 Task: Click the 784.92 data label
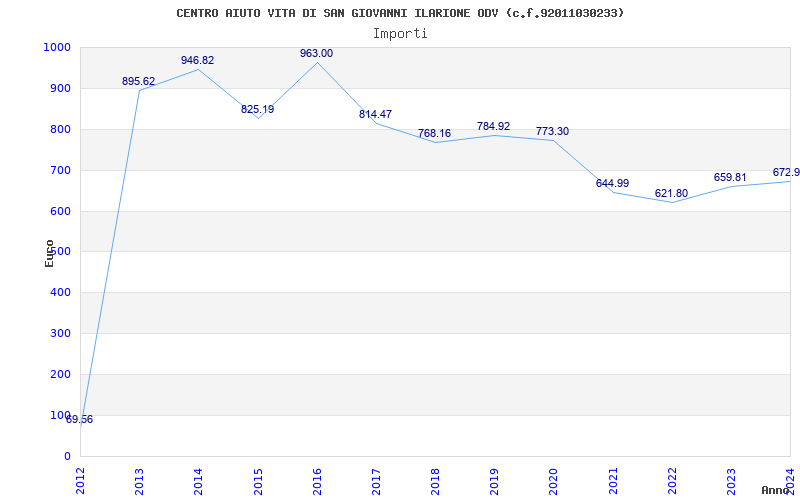(x=493, y=126)
